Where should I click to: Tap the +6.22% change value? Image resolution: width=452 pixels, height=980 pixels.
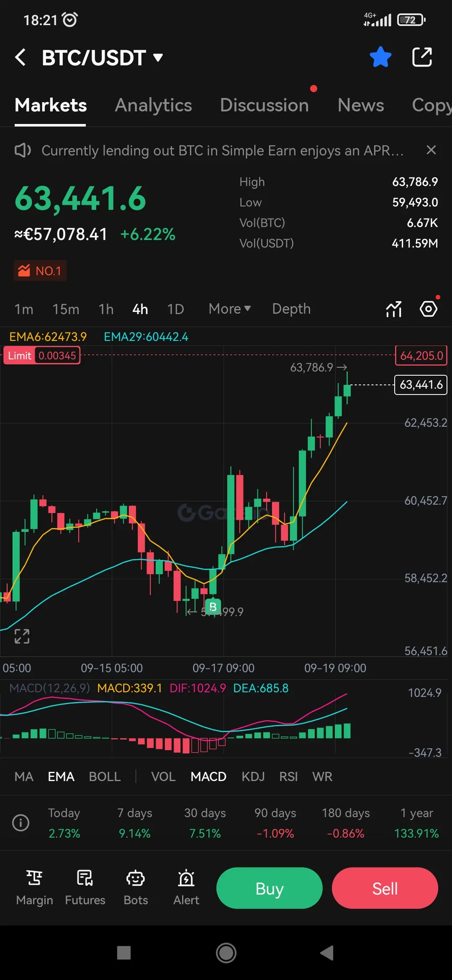point(148,234)
